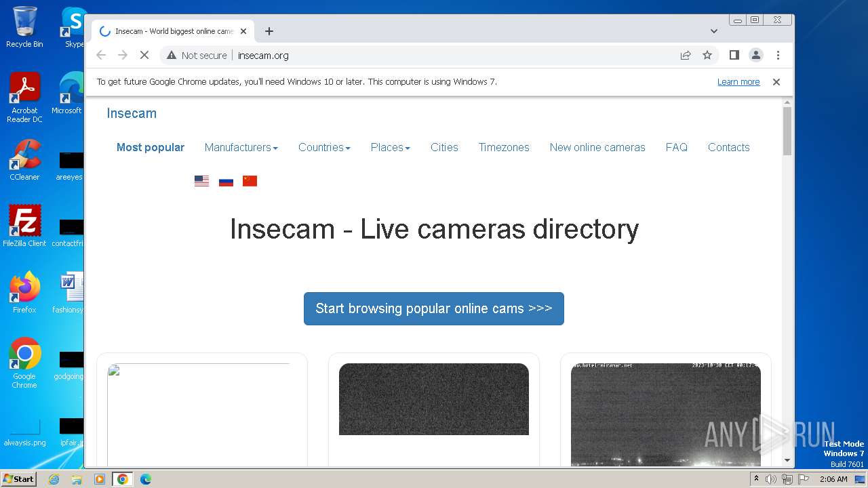Show hidden tray icons arrow
868x488 pixels.
pos(756,479)
